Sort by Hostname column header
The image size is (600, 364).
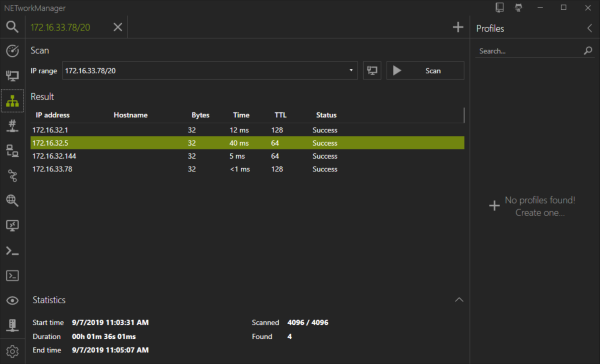[130, 115]
